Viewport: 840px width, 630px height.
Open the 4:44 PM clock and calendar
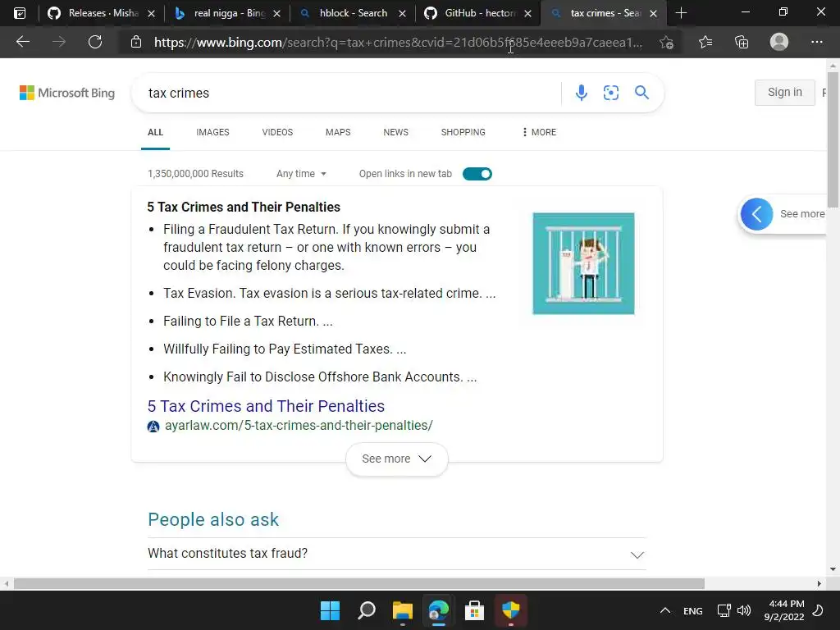coord(784,610)
